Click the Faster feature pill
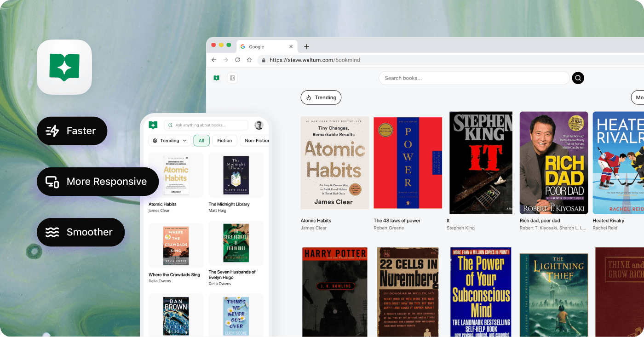644x337 pixels. pos(72,131)
